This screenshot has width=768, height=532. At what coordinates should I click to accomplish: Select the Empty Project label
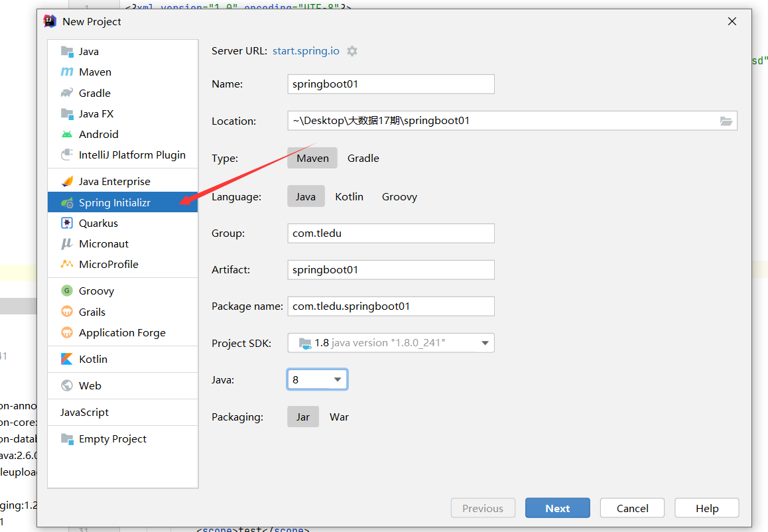tap(113, 439)
